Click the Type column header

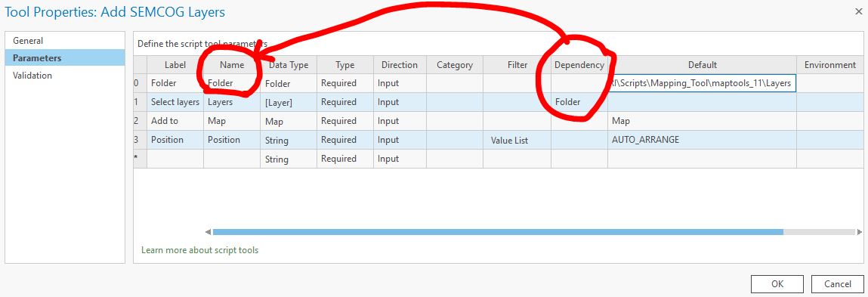(345, 65)
